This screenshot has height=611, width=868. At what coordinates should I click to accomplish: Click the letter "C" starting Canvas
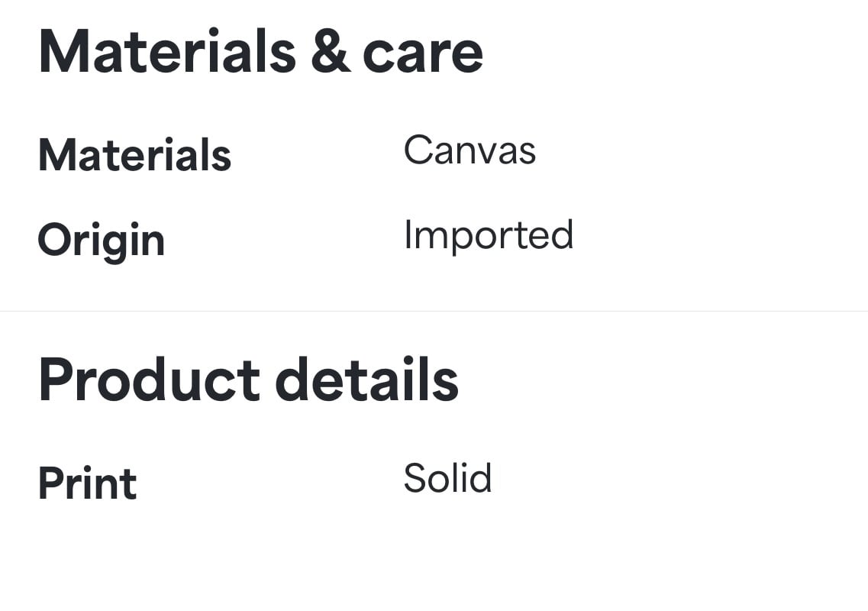point(419,150)
